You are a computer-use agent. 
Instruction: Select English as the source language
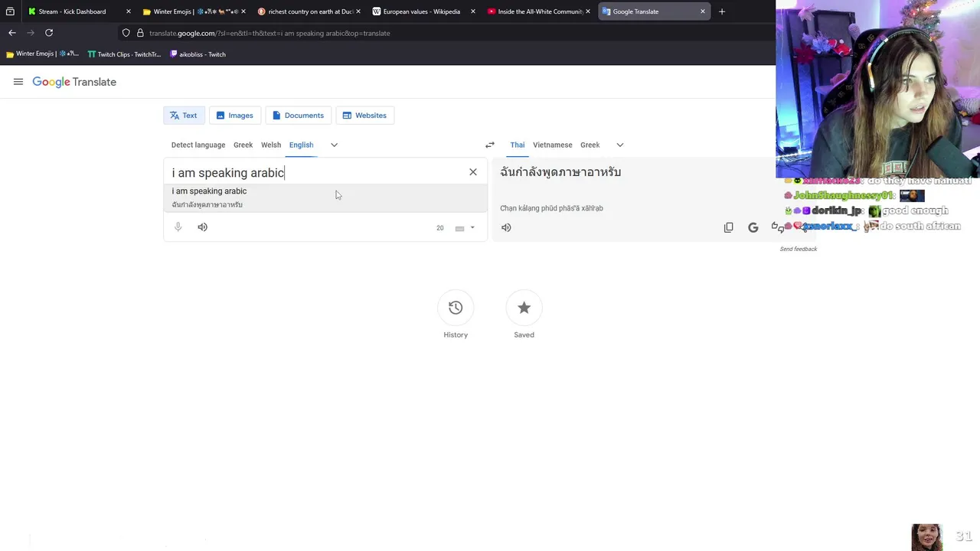301,145
